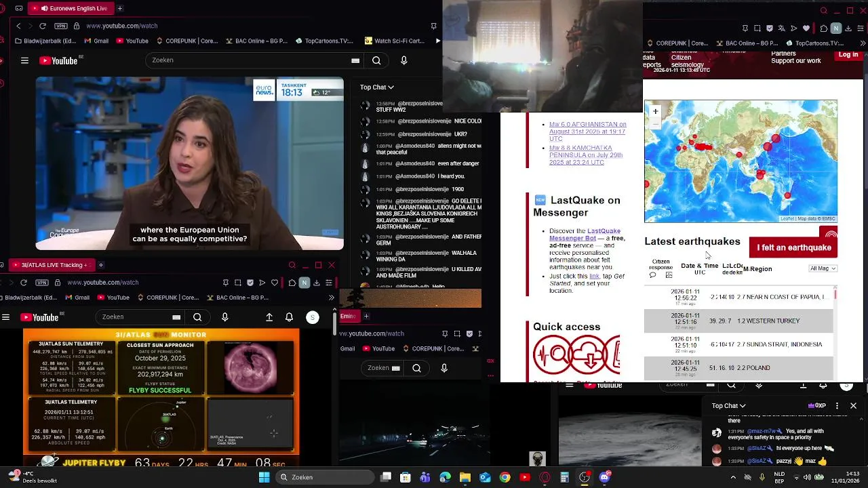Viewport: 868px width, 488px height.
Task: Go back in Euronews browser window
Action: click(18, 26)
